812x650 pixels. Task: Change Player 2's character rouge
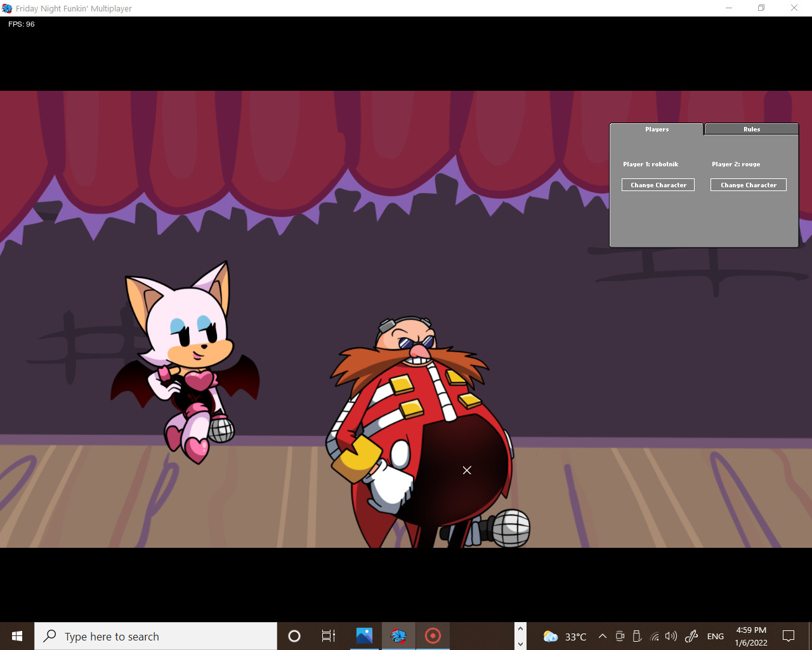click(749, 185)
